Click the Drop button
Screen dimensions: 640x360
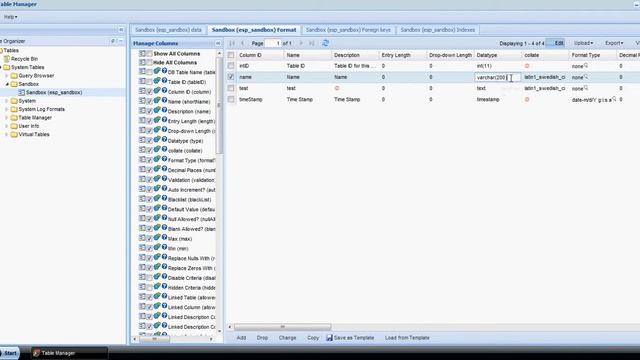pos(262,338)
